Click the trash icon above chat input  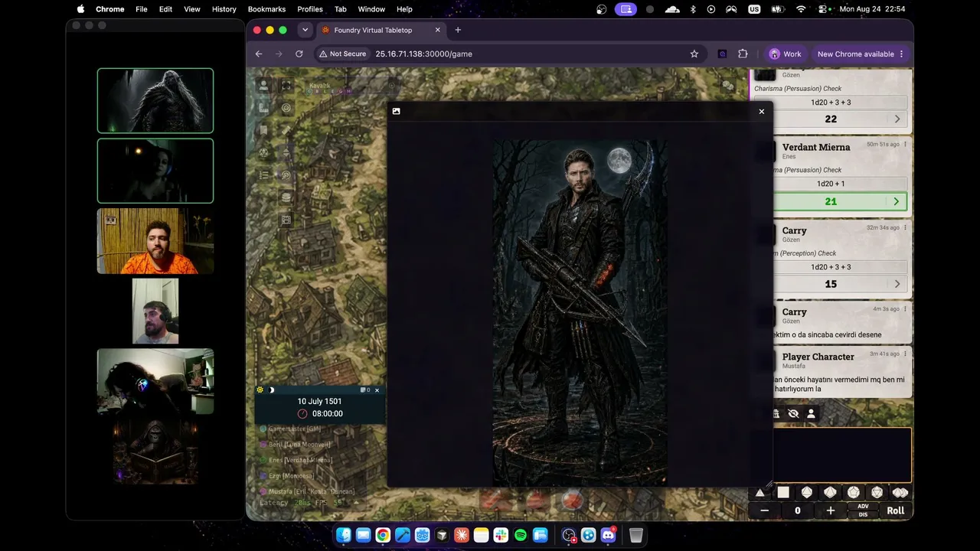[776, 414]
